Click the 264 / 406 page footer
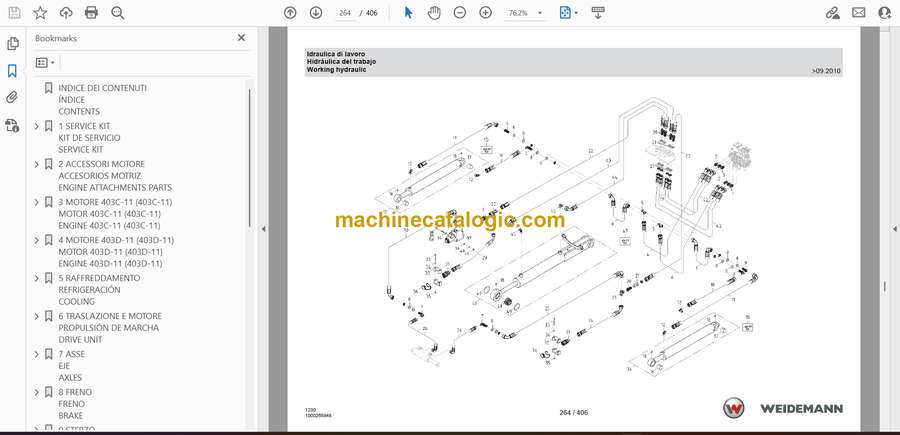The height and width of the screenshot is (435, 900). (573, 412)
